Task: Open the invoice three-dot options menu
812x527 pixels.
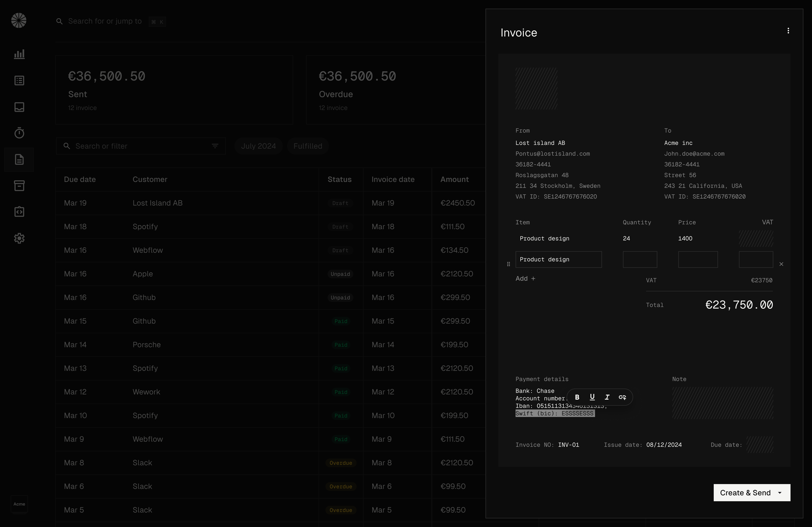Action: click(788, 31)
